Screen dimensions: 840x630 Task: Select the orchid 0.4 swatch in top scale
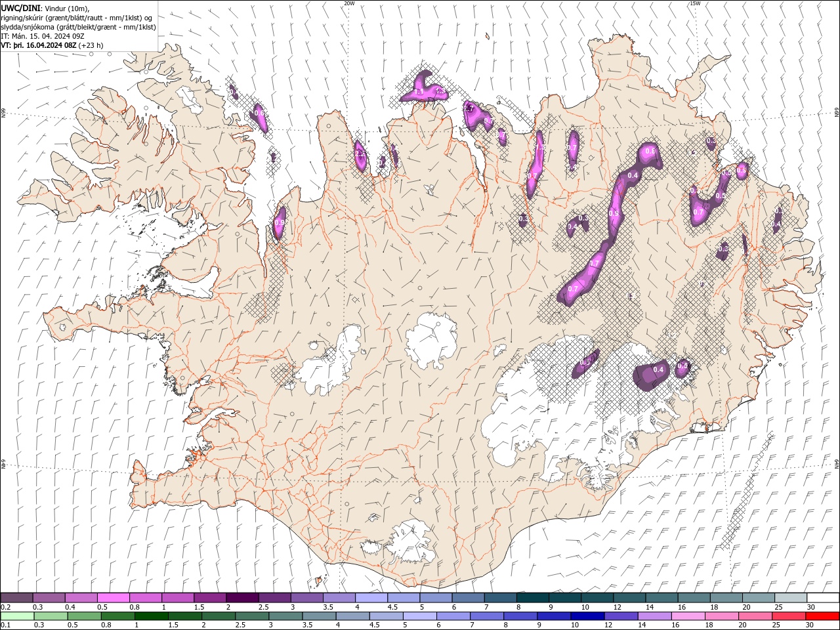81,598
